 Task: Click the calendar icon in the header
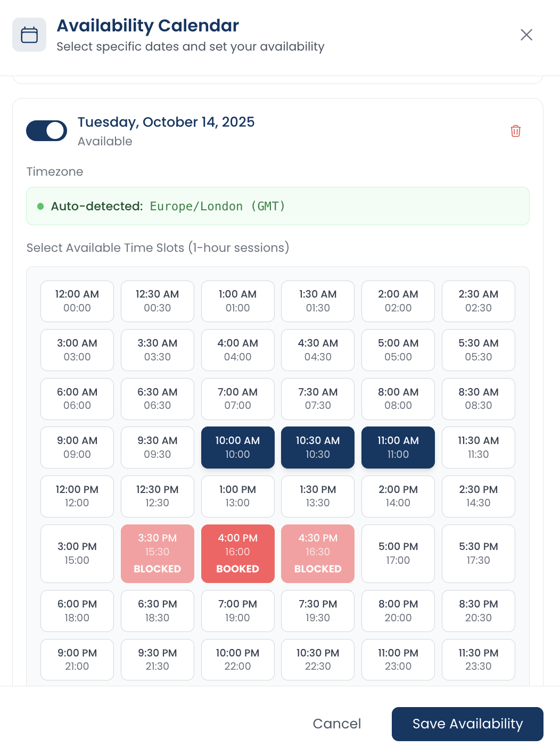pos(29,34)
